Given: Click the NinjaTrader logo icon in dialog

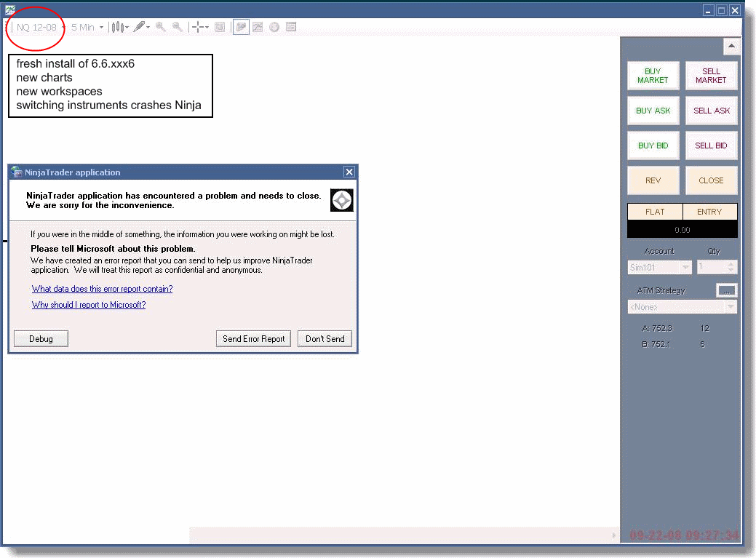Looking at the screenshot, I should pyautogui.click(x=342, y=201).
